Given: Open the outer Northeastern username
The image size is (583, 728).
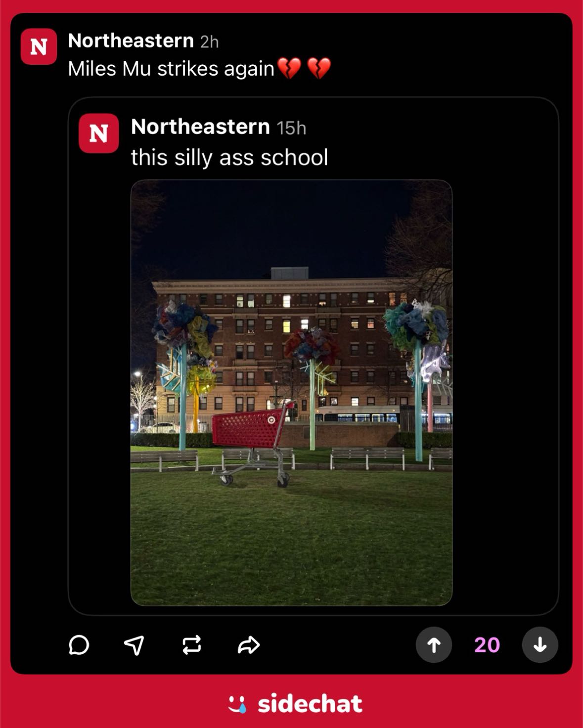Looking at the screenshot, I should pos(131,41).
